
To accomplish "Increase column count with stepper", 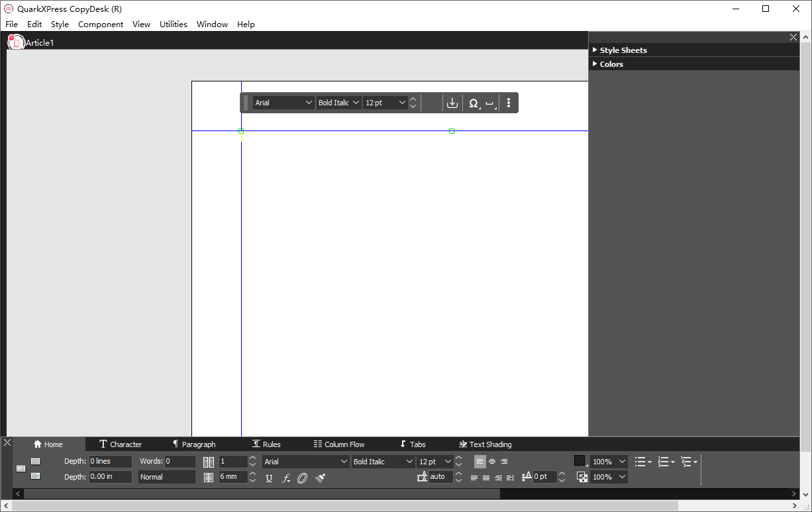I will tap(252, 458).
